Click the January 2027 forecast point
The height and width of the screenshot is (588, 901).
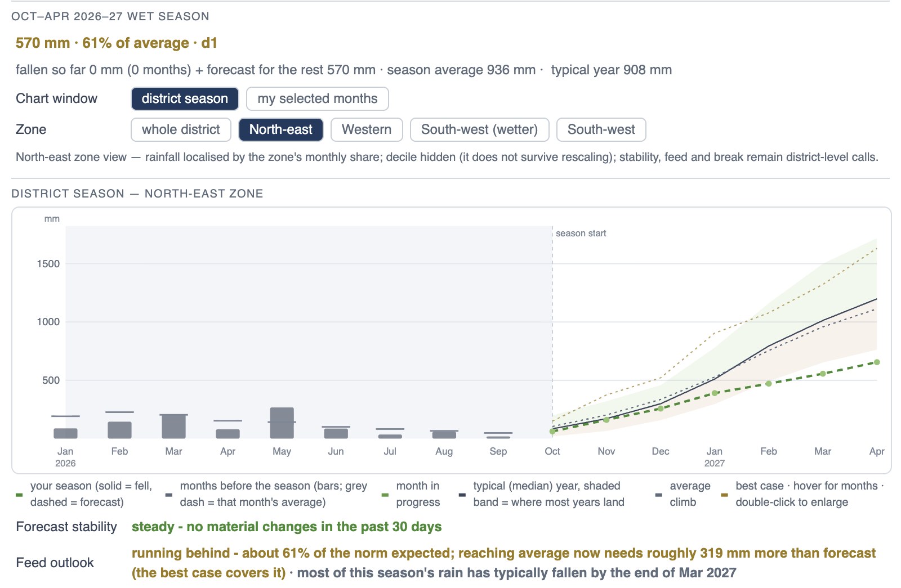[x=715, y=393]
